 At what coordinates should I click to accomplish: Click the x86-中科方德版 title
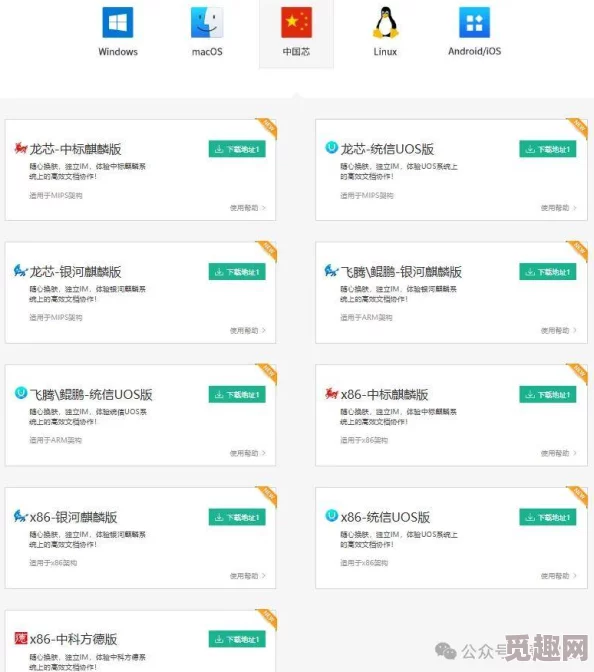pos(73,639)
